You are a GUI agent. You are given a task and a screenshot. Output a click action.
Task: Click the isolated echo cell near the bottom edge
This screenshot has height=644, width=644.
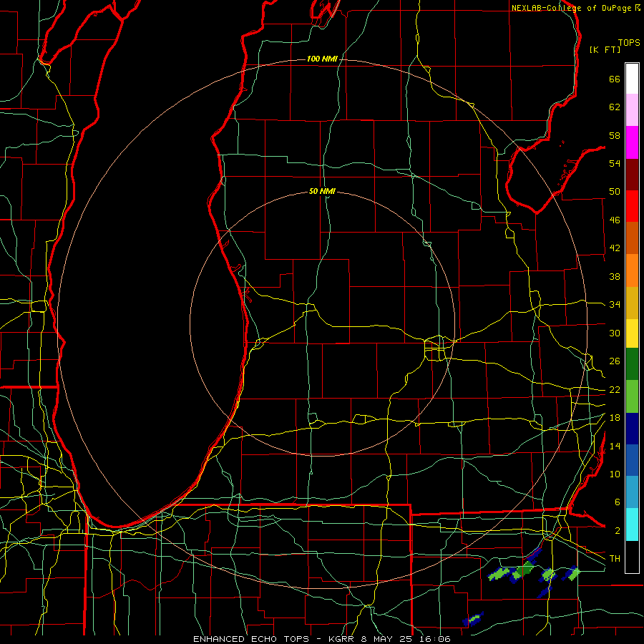tap(473, 619)
